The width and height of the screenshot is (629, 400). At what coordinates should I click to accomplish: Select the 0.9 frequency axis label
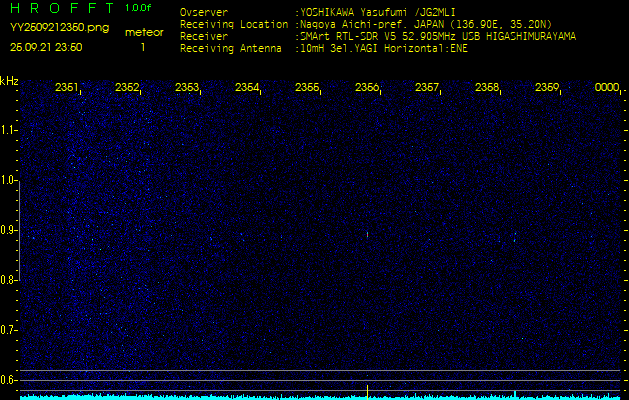coord(9,230)
